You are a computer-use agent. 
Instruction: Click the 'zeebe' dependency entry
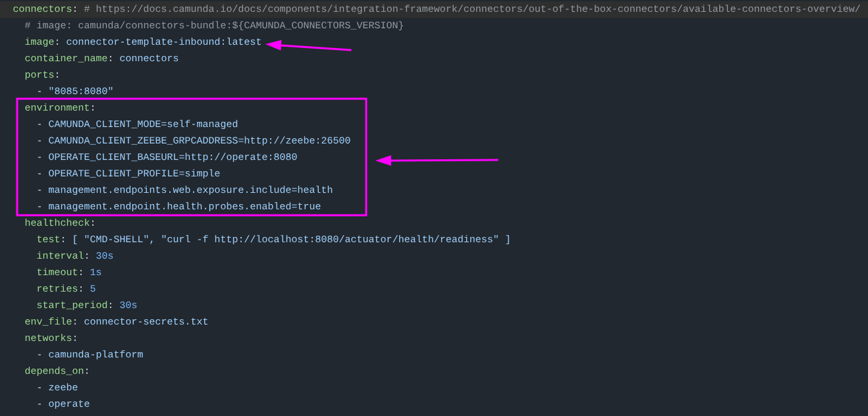[x=63, y=388]
